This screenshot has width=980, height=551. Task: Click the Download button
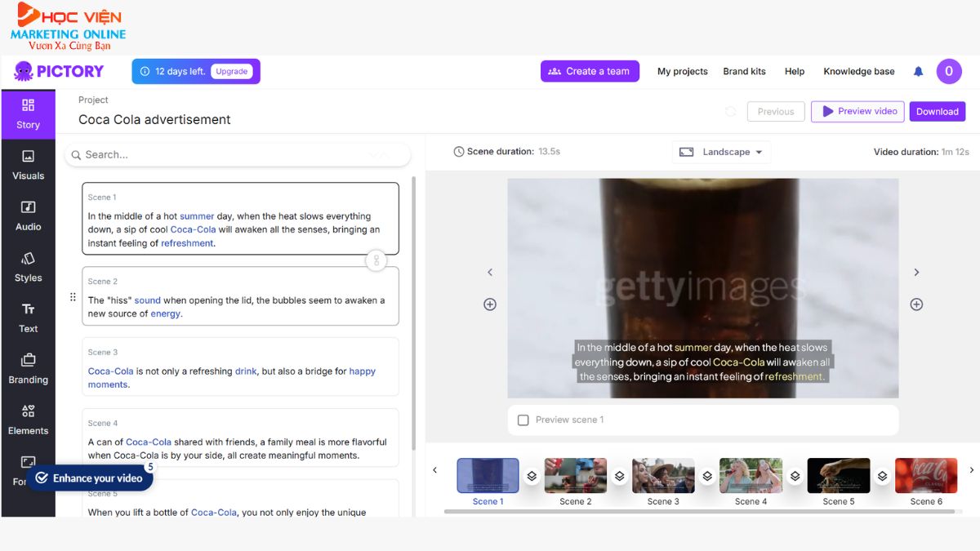click(x=938, y=112)
